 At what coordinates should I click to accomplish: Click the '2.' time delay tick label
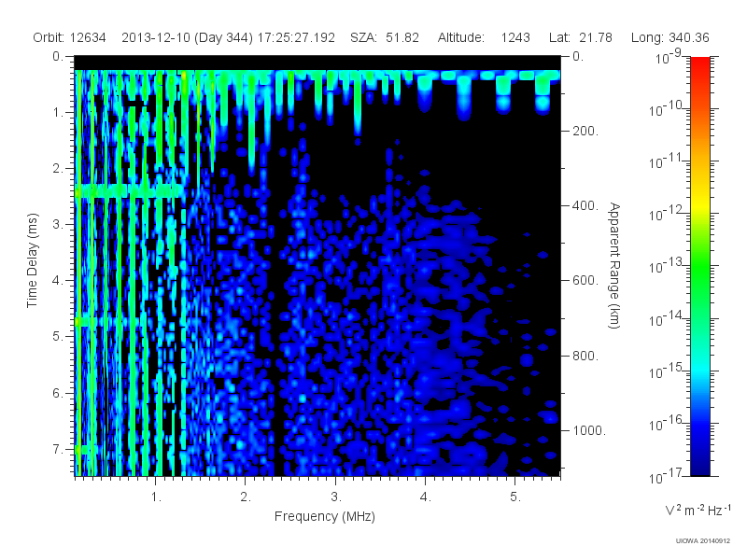58,169
